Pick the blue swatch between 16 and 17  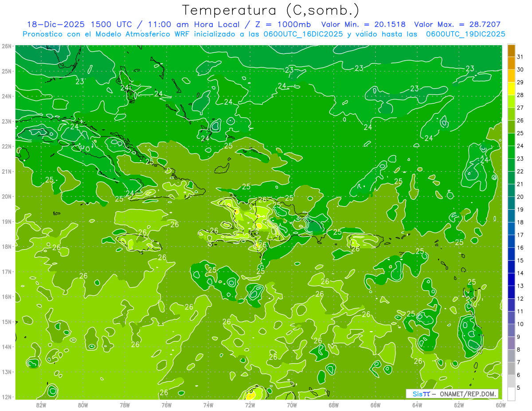(x=511, y=241)
